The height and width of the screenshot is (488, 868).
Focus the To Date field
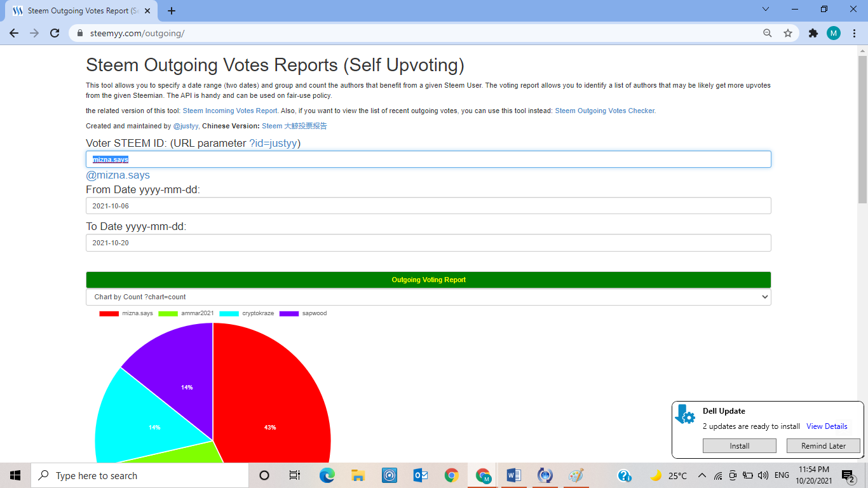click(x=428, y=243)
